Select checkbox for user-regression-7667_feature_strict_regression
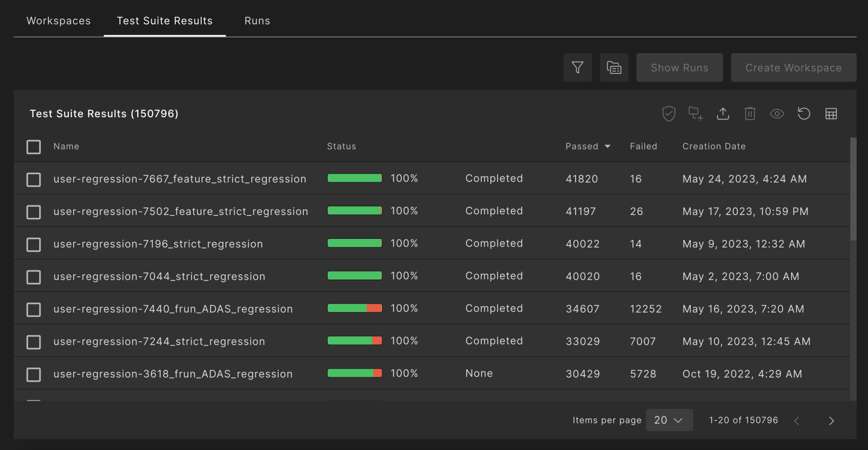The image size is (868, 450). [34, 180]
